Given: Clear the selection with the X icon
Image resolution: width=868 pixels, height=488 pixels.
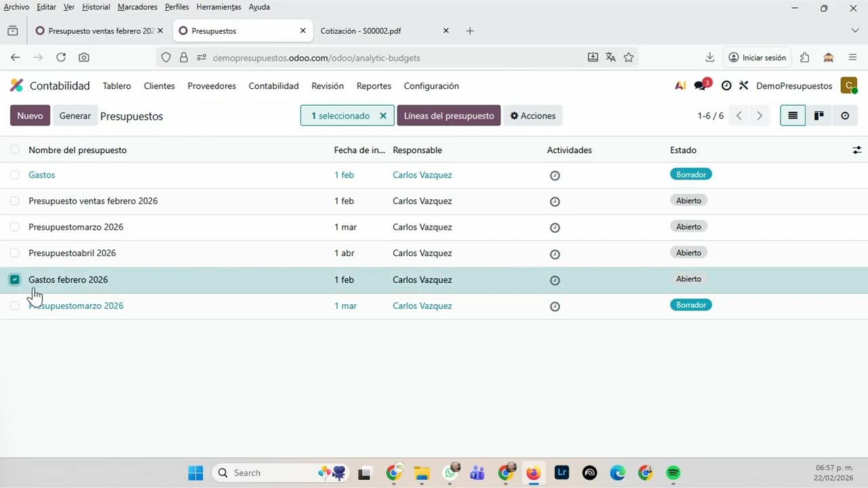Looking at the screenshot, I should 383,116.
